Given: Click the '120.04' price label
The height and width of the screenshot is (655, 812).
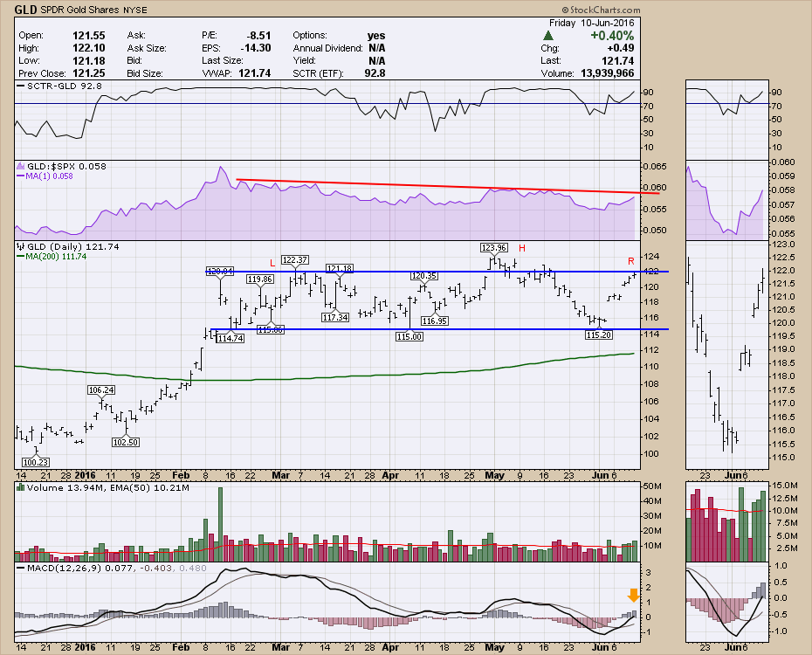Looking at the screenshot, I should click(219, 271).
